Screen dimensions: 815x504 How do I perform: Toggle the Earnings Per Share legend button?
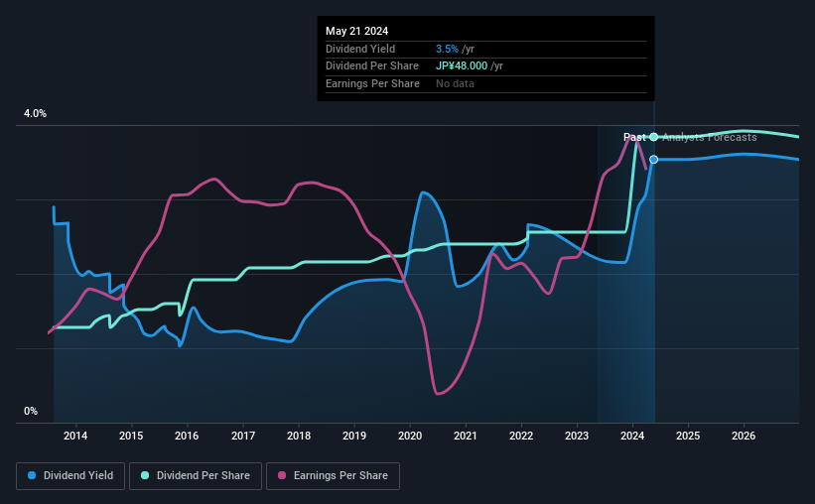pyautogui.click(x=333, y=476)
